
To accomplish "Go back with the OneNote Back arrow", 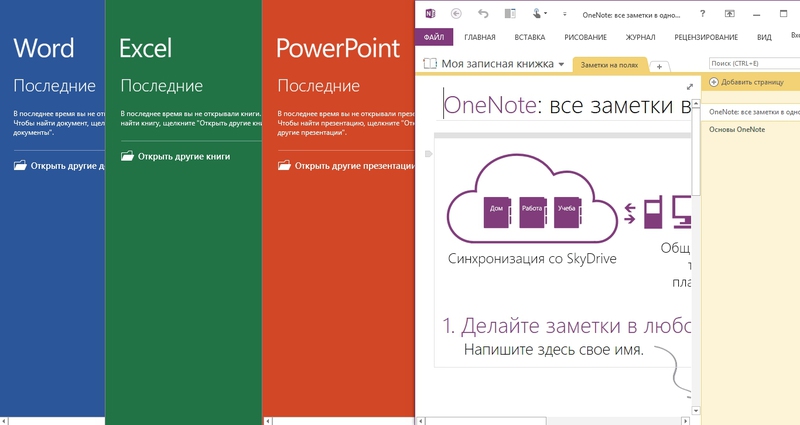I will click(456, 14).
